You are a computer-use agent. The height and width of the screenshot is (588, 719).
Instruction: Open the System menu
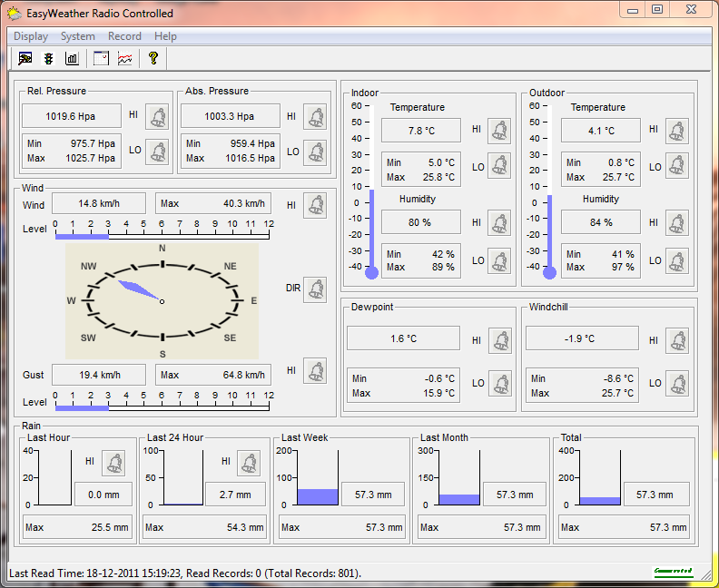click(78, 36)
